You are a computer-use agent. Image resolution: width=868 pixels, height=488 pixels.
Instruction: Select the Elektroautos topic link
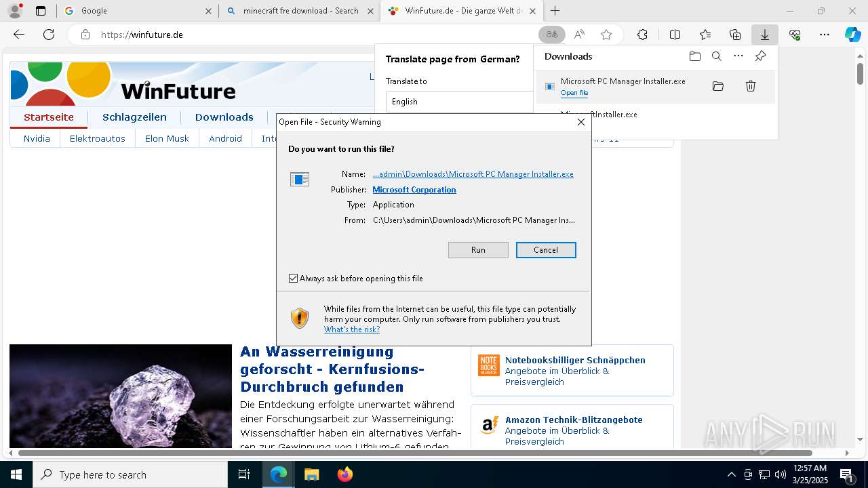pyautogui.click(x=98, y=138)
